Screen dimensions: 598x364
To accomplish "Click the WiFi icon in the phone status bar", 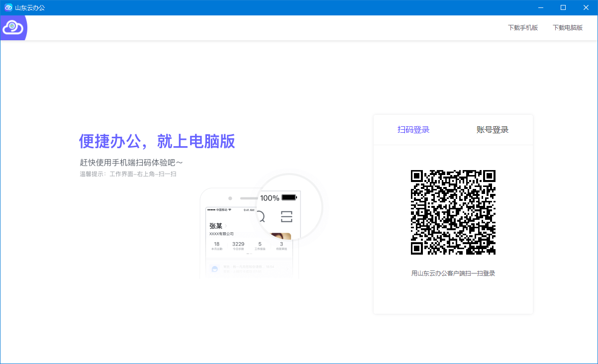I will point(229,209).
